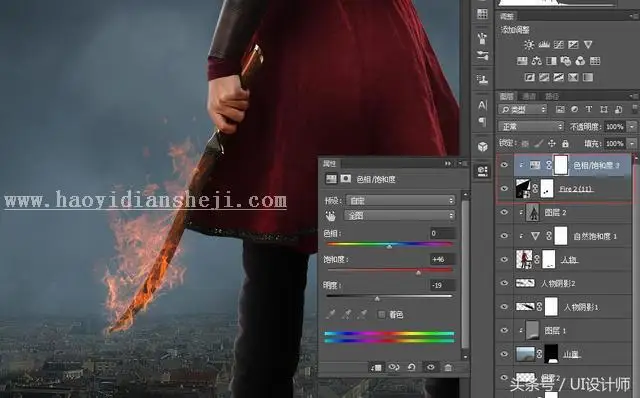Add a Hue/Saturation adjustment from Adjustments panel
The image size is (640, 398).
[522, 61]
